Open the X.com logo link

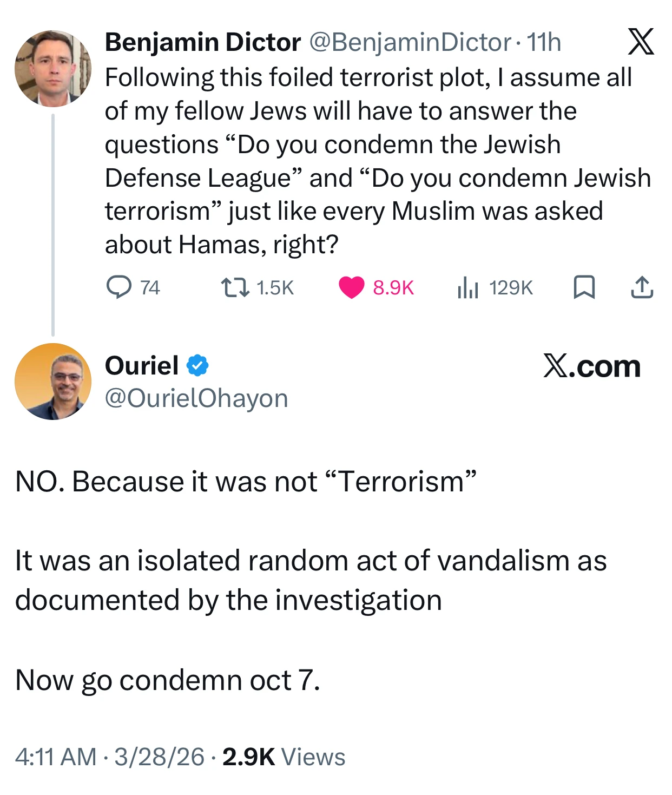point(591,366)
